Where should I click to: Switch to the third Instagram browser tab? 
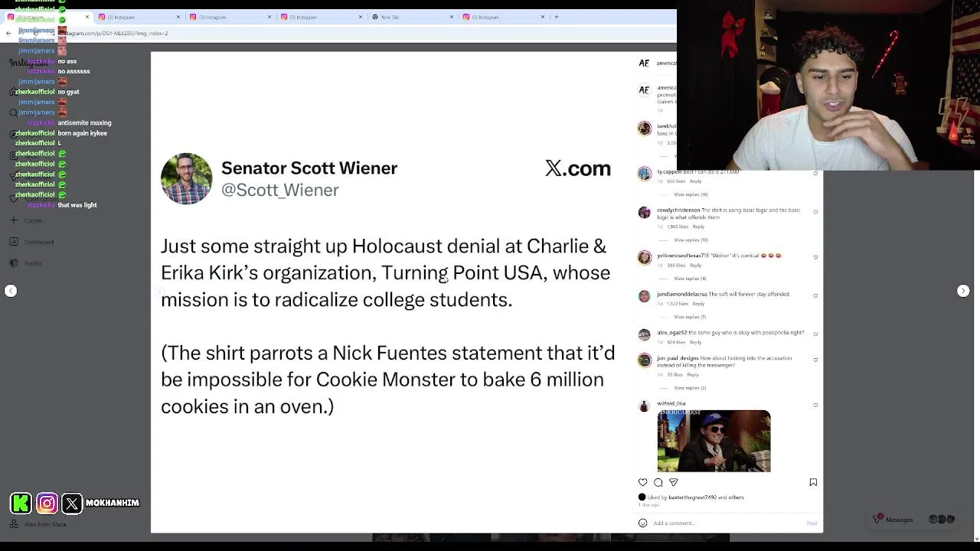[x=230, y=17]
